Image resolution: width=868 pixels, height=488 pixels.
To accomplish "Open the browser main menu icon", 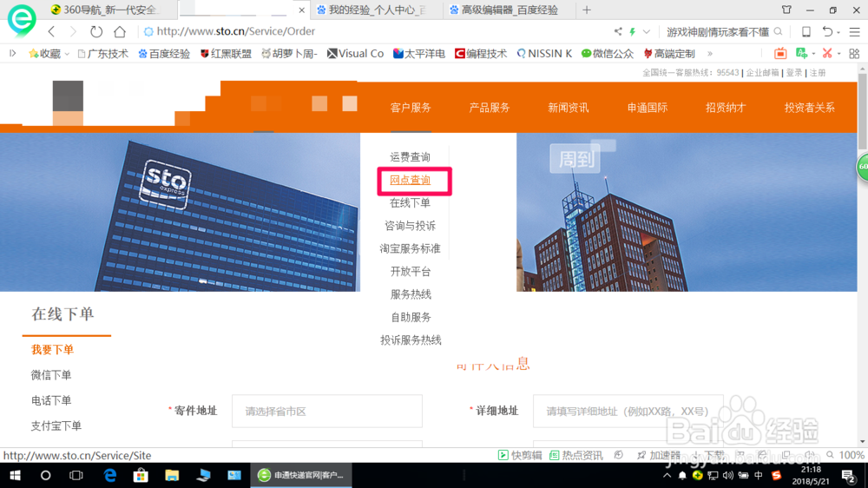I will pyautogui.click(x=854, y=31).
